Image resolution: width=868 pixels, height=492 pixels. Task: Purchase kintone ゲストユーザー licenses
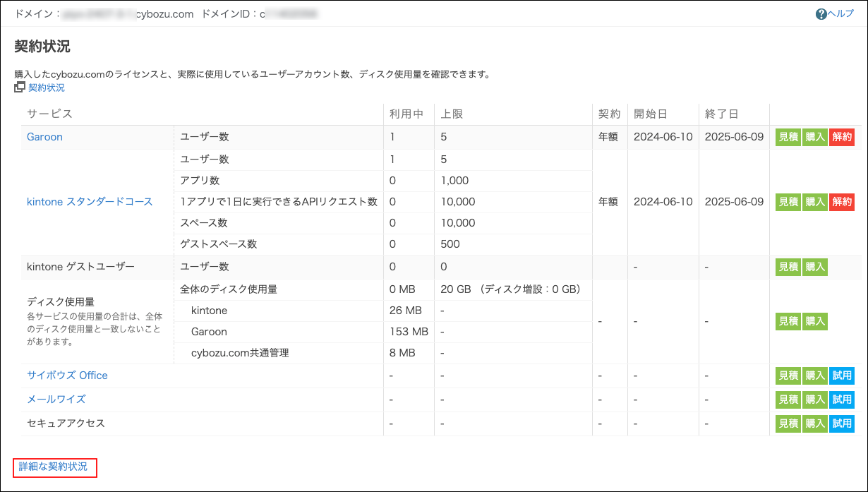click(x=814, y=267)
